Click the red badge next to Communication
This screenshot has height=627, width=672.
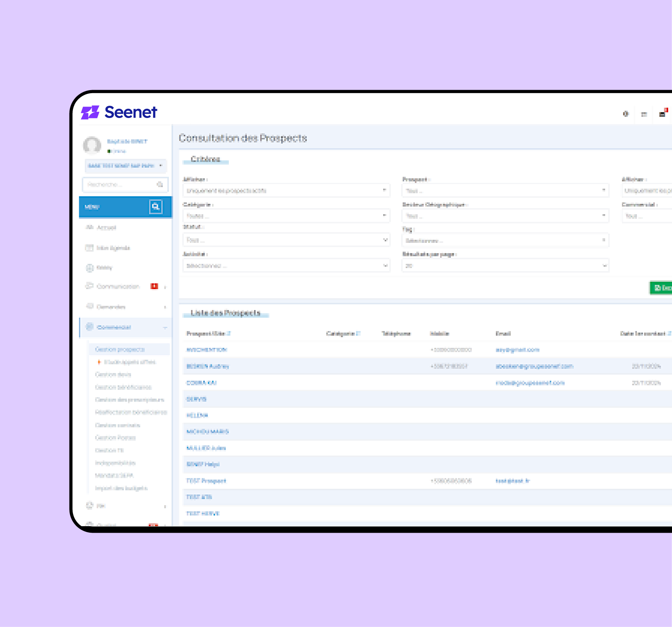point(154,286)
